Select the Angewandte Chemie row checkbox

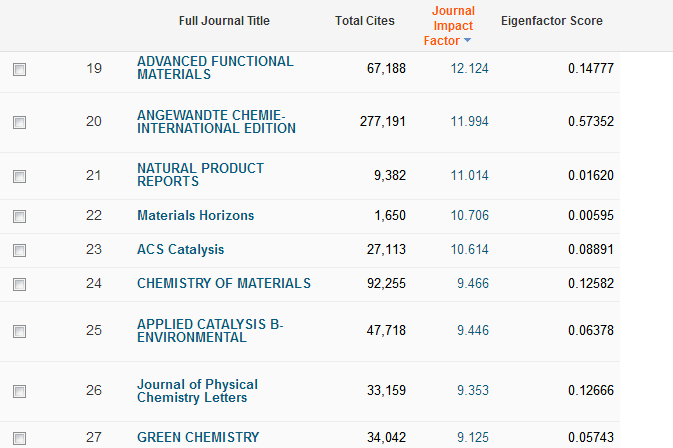pos(19,122)
